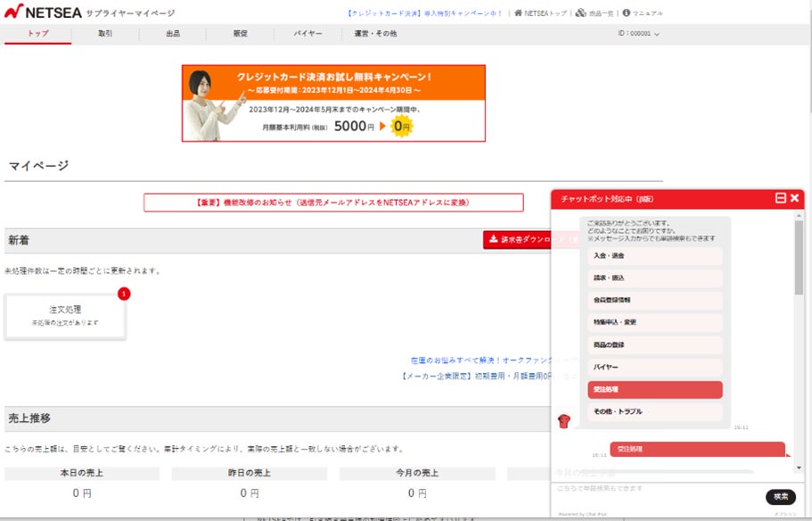This screenshot has width=812, height=521.
Task: Select highlighted 受注処理 option in chatbot menu
Action: click(654, 390)
